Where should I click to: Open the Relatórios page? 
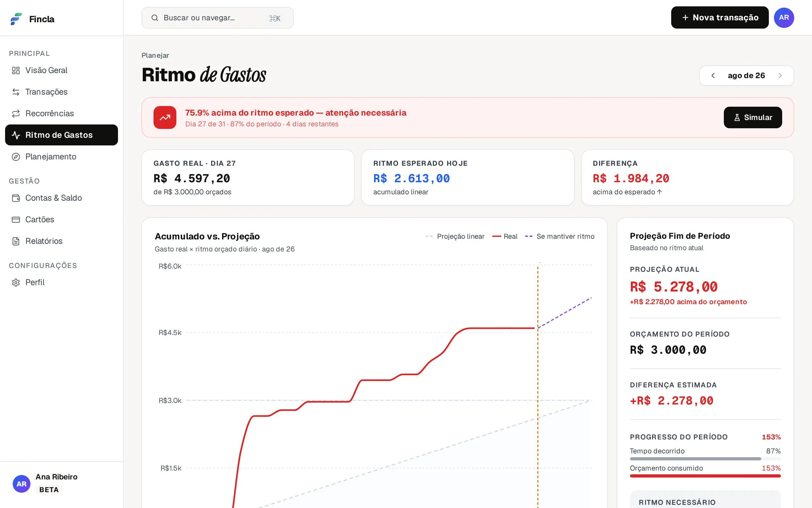click(62, 241)
